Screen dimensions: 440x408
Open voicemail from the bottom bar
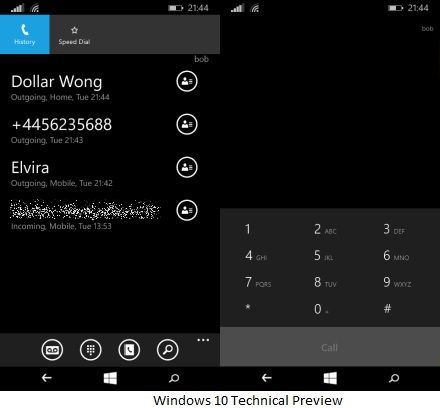(x=52, y=350)
